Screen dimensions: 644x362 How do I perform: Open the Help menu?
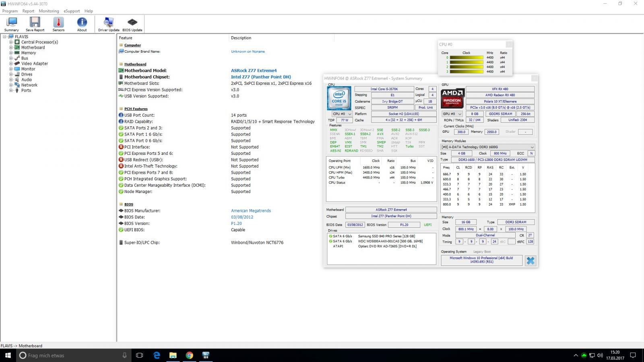89,11
